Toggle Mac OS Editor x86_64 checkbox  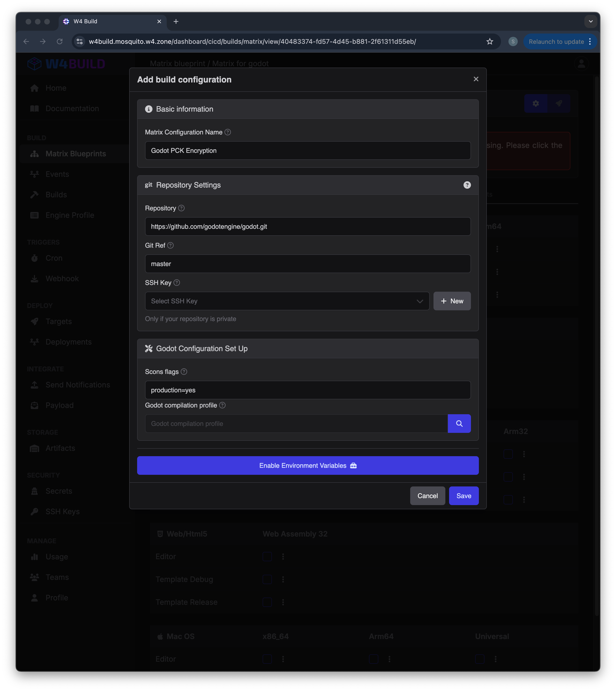(267, 659)
